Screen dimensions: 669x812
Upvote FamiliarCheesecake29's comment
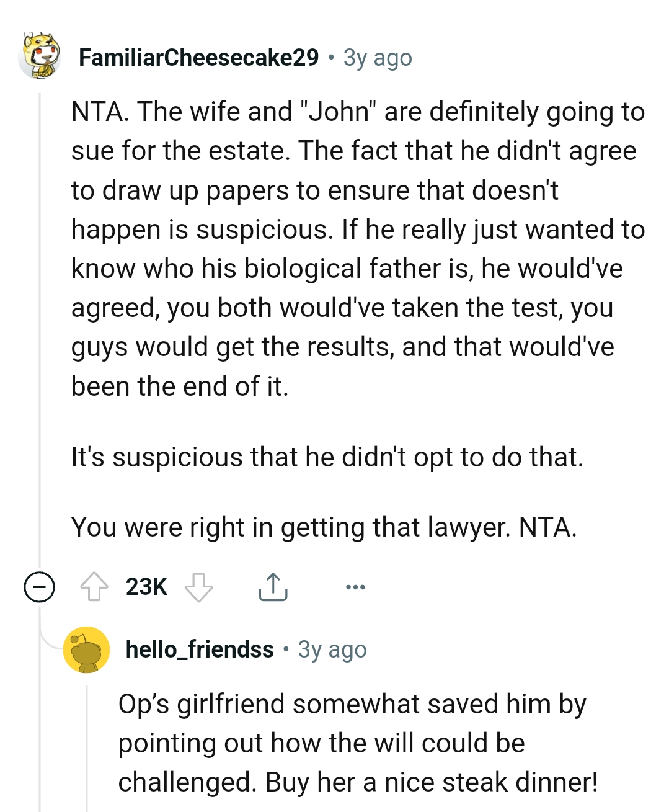click(94, 586)
